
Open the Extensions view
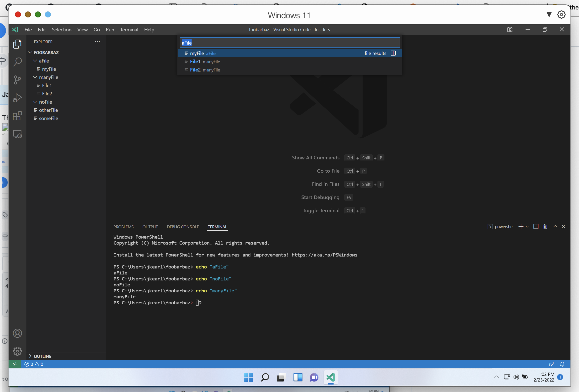click(x=17, y=116)
